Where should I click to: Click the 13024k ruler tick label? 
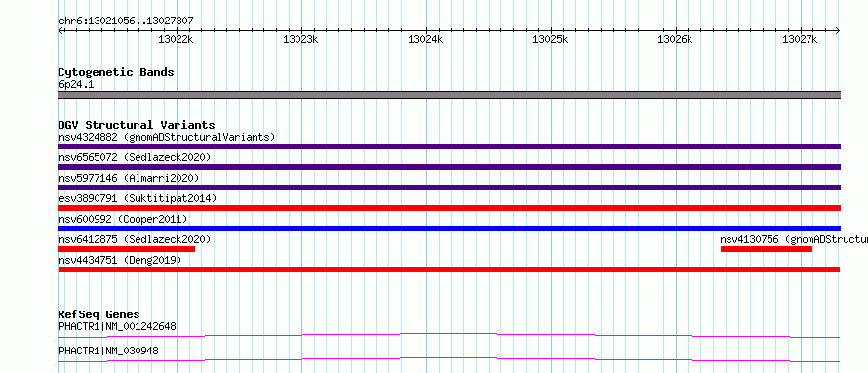coord(425,39)
